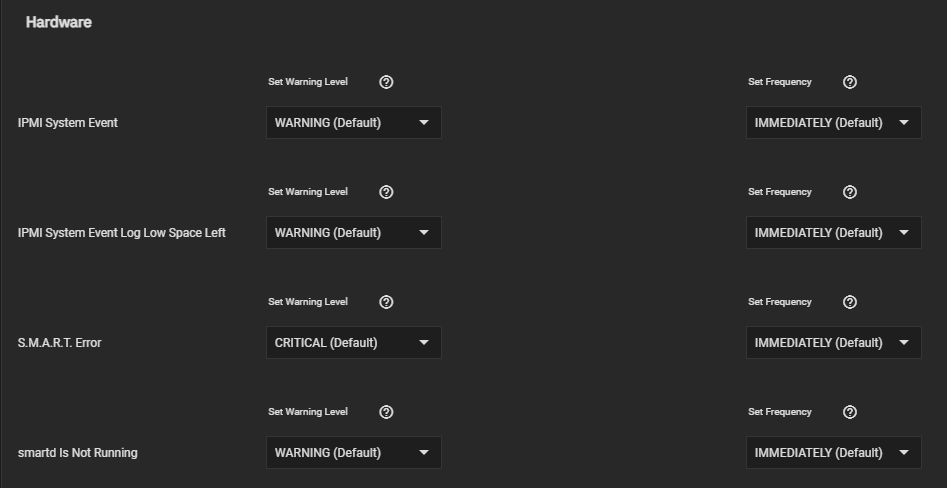This screenshot has height=488, width=947.
Task: Open help tooltip for IPMI Log Low Space frequency
Action: point(850,192)
